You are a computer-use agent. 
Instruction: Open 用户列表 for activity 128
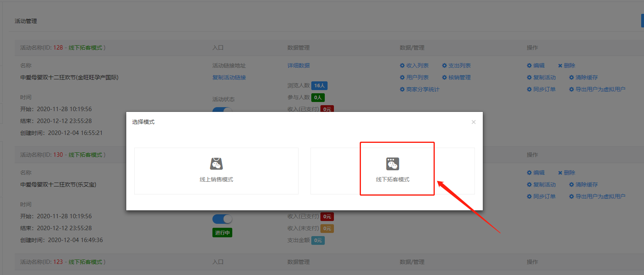click(x=414, y=77)
